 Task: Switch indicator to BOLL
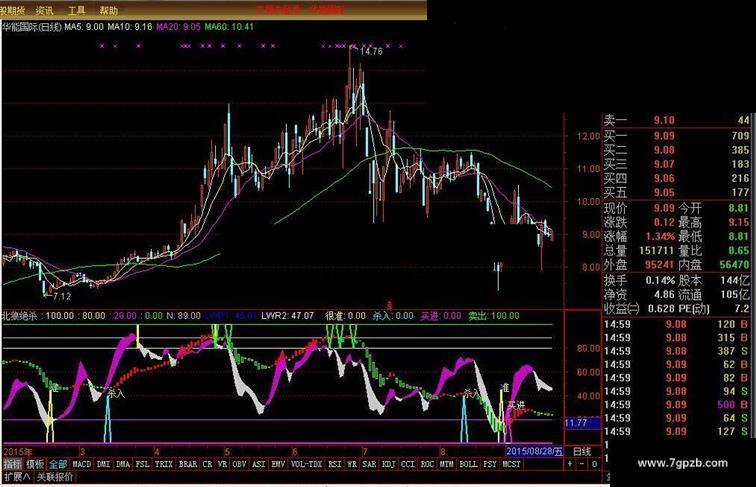[x=468, y=464]
